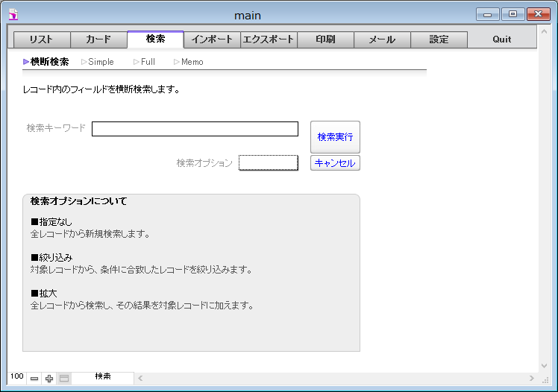Open the 検索オプション dropdown field
The image size is (558, 392).
(x=269, y=162)
